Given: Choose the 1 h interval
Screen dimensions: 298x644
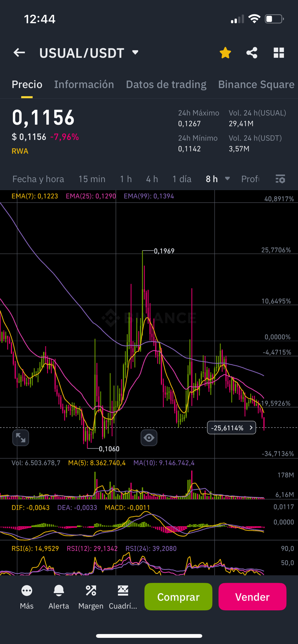Looking at the screenshot, I should (x=126, y=179).
